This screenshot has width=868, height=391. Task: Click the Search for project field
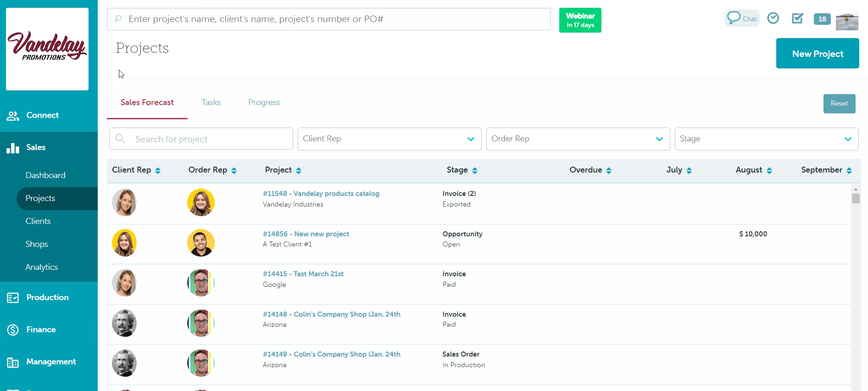coord(209,139)
